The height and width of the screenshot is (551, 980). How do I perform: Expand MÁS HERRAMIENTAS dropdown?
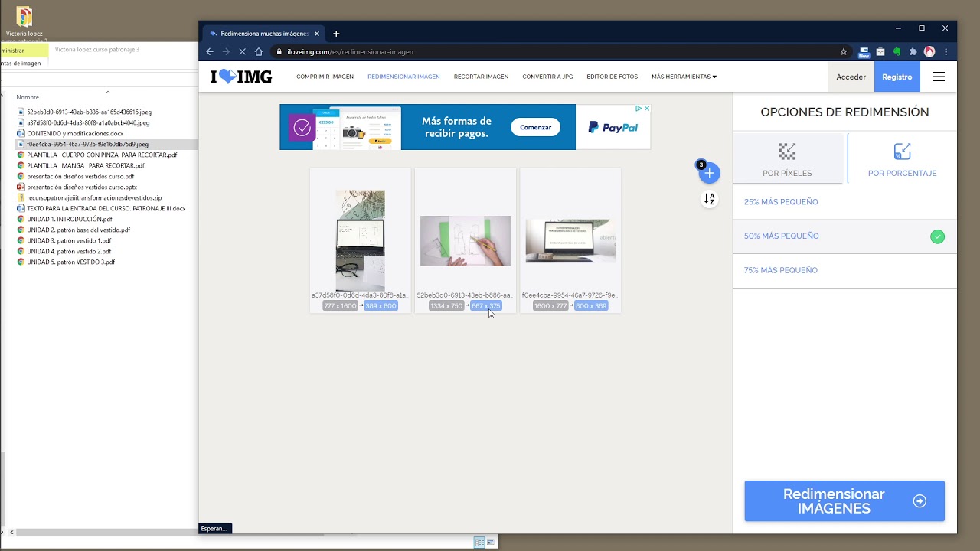(684, 77)
